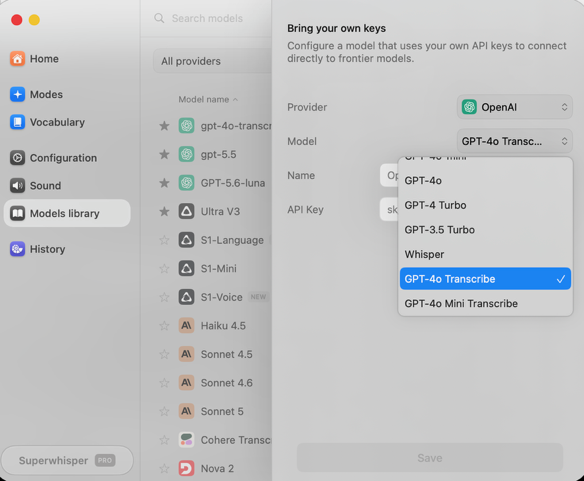This screenshot has height=481, width=584.
Task: Click the search magnifier icon
Action: coord(159,18)
